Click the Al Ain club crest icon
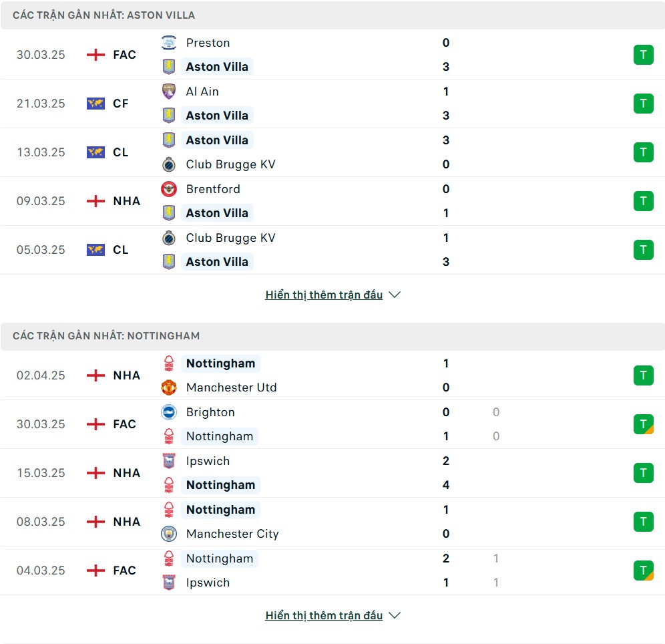The width and height of the screenshot is (665, 644). (x=169, y=92)
